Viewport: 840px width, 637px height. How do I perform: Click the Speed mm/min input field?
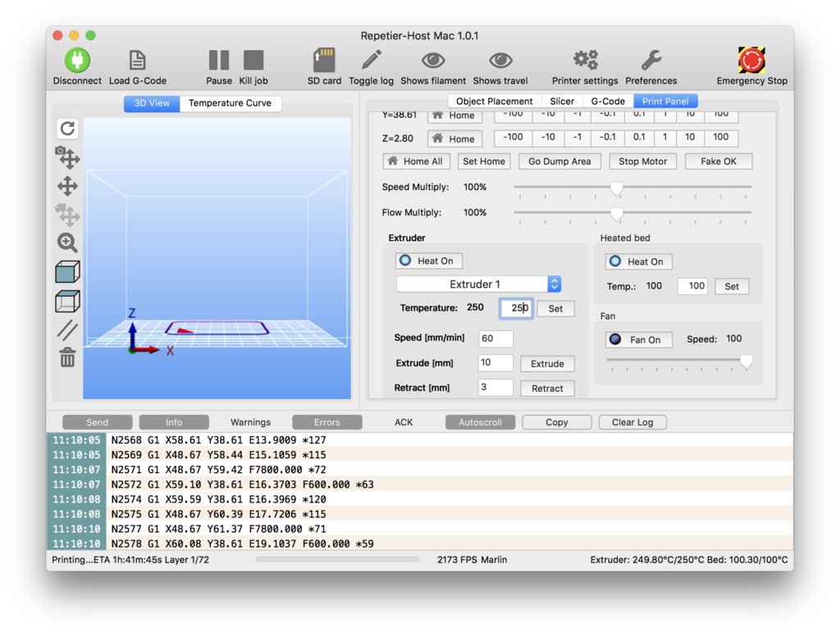pos(495,339)
